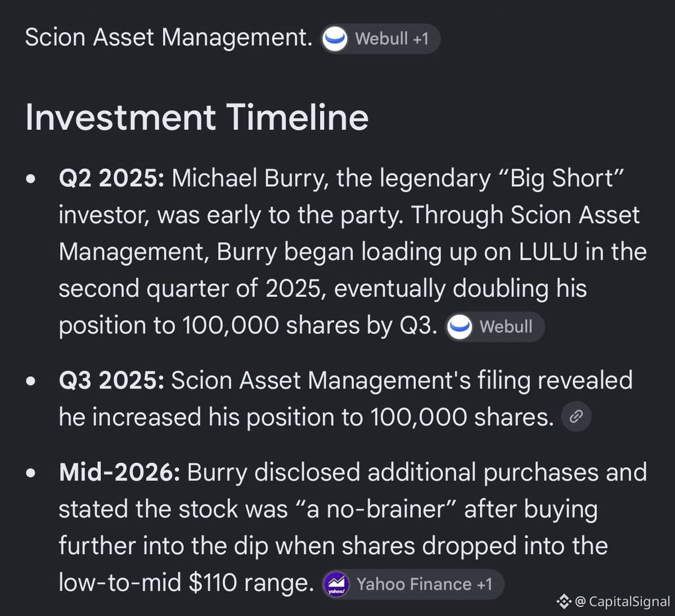The image size is (675, 616).
Task: Click the Webull logo icon beside Scion Asset Management
Action: point(335,39)
